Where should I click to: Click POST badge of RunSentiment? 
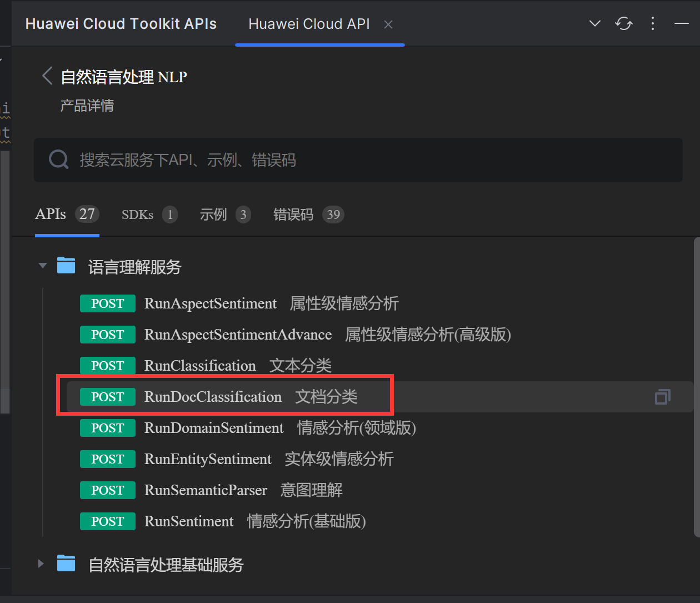coord(108,521)
